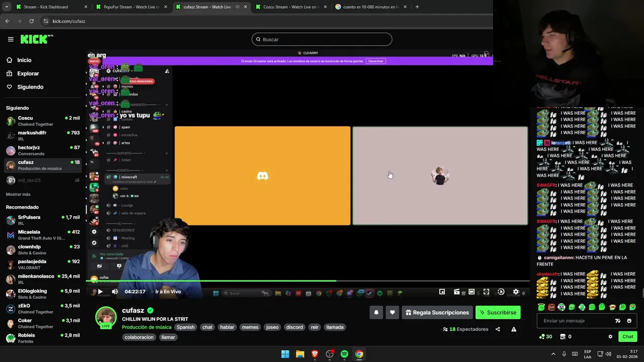The height and width of the screenshot is (362, 644).
Task: Open Coscu channel in following list
Action: [x=43, y=121]
